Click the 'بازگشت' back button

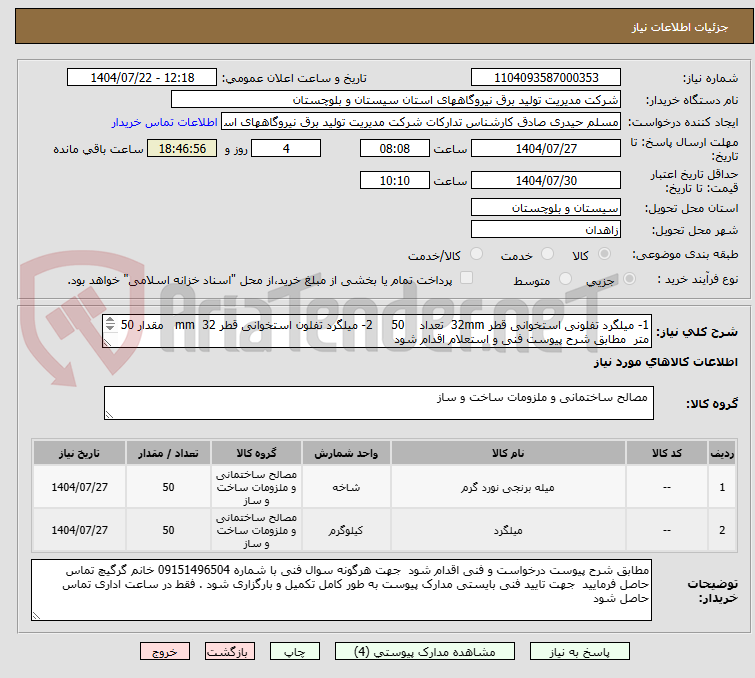point(230,652)
